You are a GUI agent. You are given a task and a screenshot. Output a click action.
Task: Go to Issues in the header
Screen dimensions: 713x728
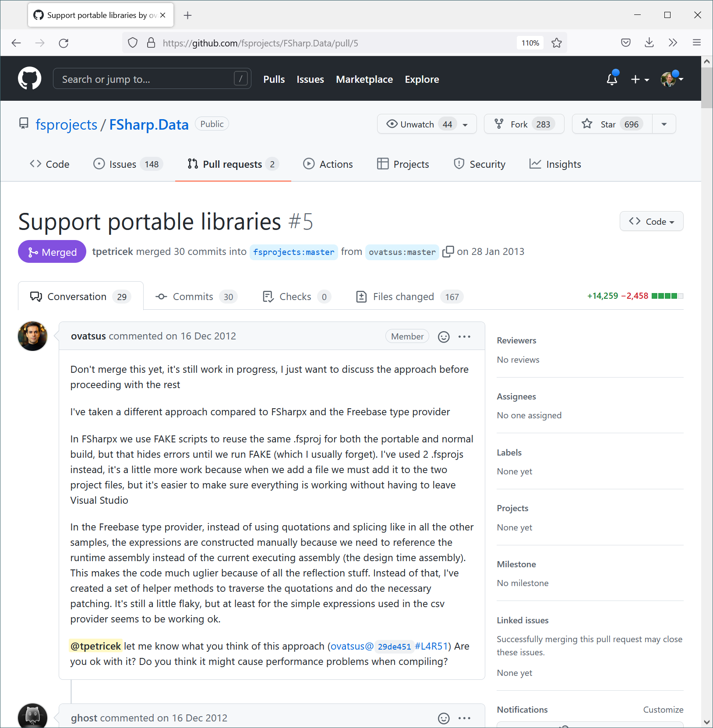pos(310,79)
